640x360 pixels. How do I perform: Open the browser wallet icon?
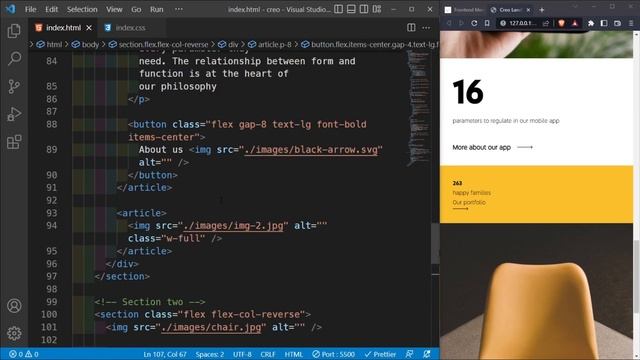tap(617, 23)
